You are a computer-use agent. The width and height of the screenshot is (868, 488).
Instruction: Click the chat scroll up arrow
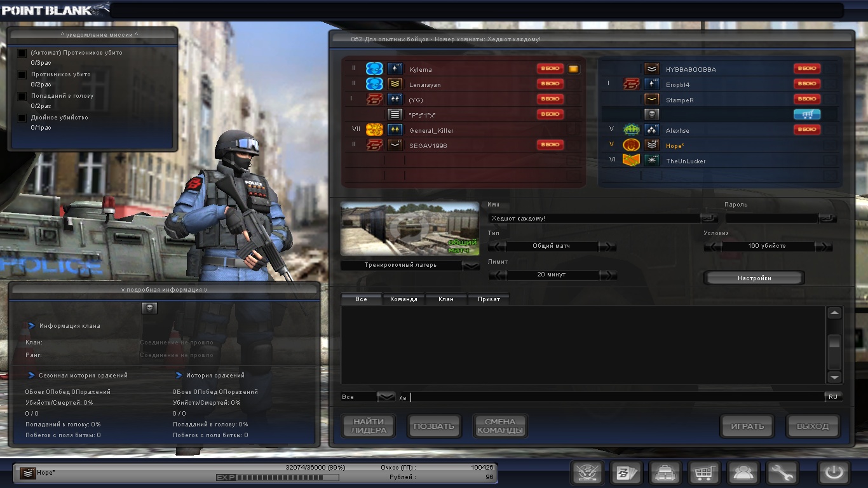coord(834,313)
